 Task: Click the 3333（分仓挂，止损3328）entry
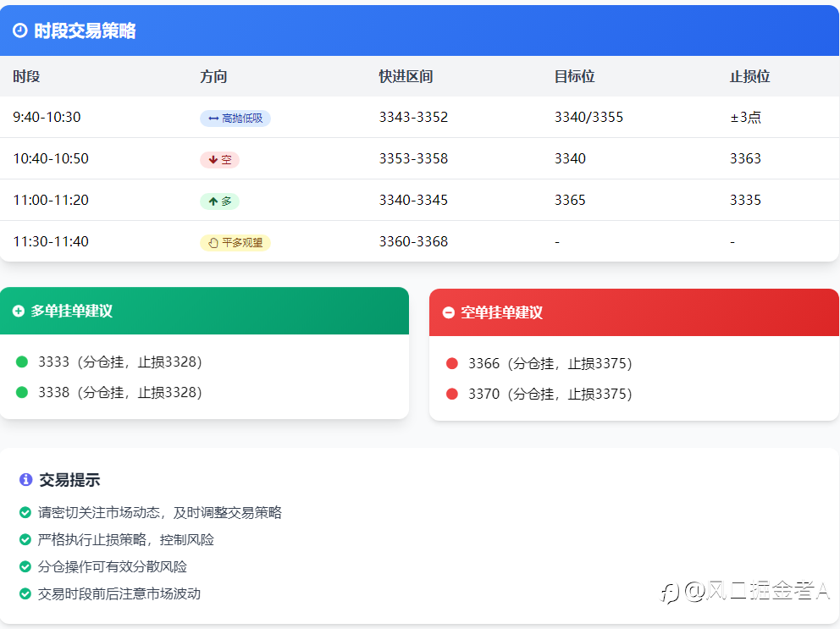click(120, 362)
